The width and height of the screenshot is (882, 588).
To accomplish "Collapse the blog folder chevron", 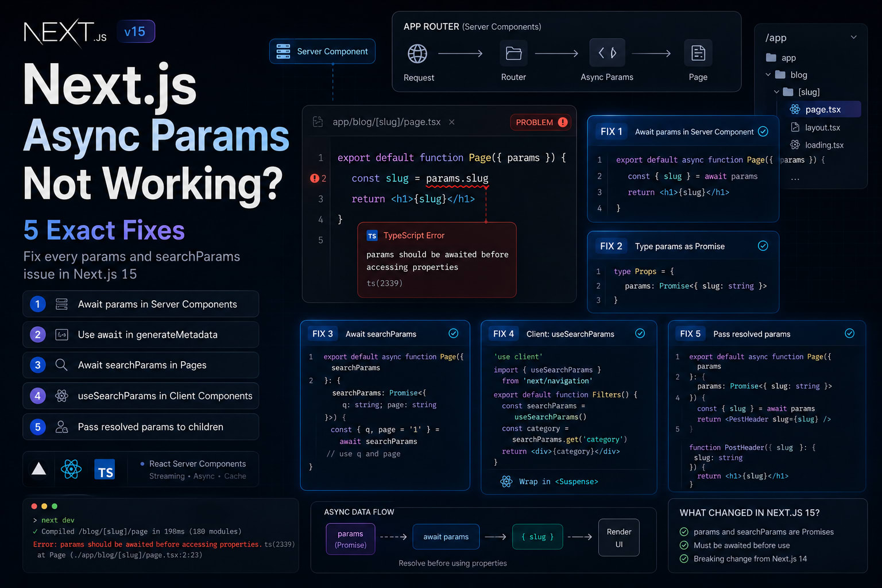I will click(x=768, y=75).
